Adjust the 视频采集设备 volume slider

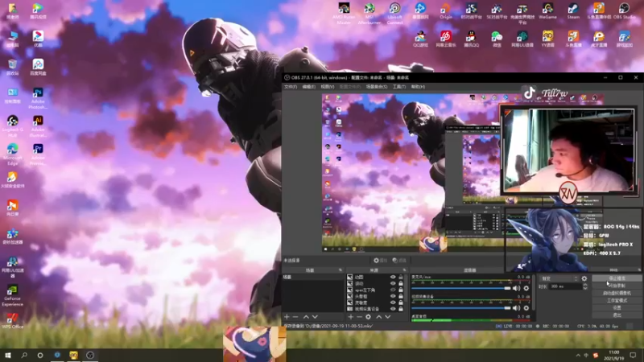click(460, 308)
